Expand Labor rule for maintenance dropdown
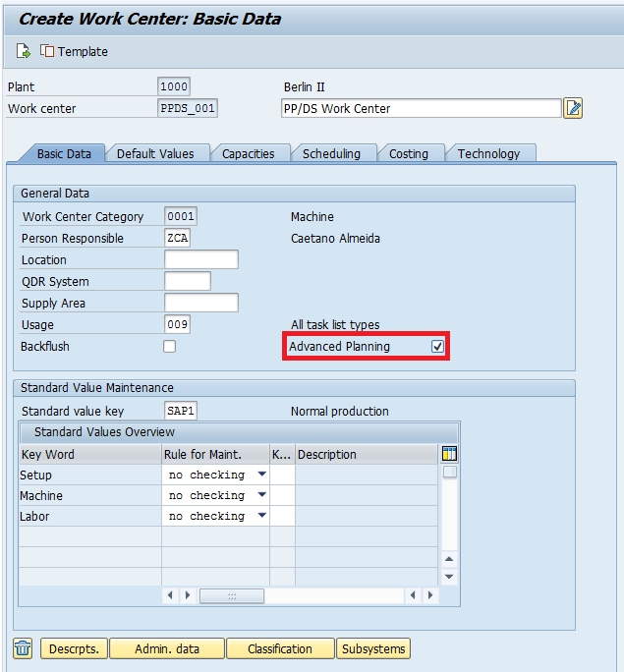Image resolution: width=624 pixels, height=672 pixels. click(261, 516)
